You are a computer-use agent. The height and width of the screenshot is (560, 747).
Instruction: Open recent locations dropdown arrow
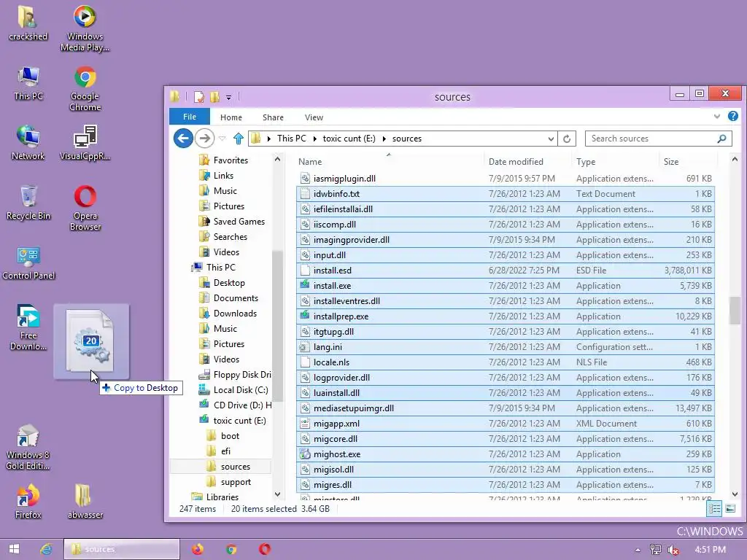click(x=222, y=139)
